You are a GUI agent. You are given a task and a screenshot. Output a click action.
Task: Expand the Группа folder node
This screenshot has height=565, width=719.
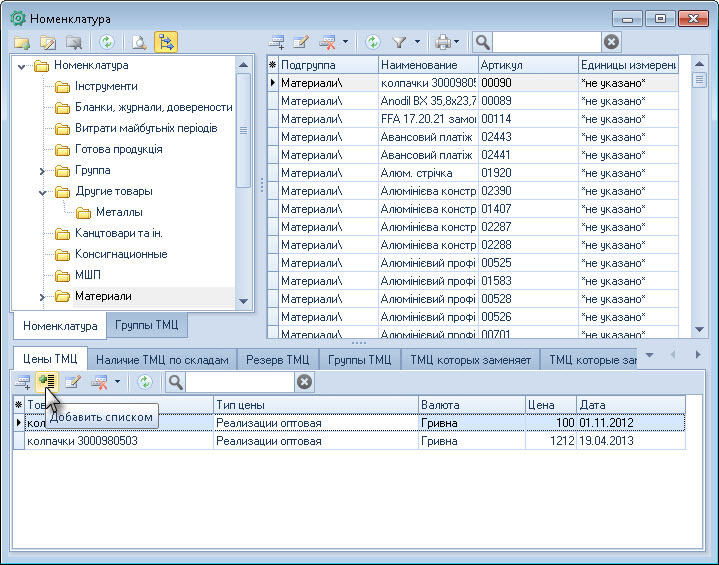42,172
